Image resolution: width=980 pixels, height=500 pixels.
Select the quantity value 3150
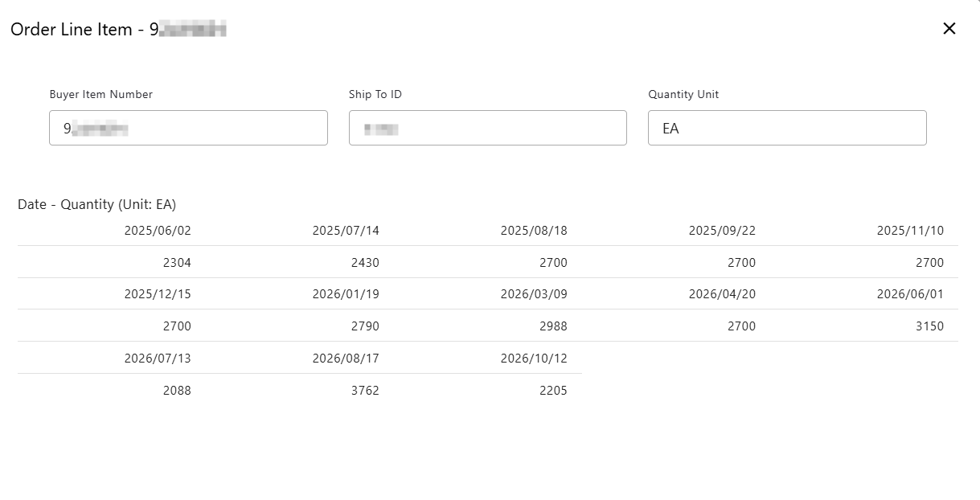[929, 326]
